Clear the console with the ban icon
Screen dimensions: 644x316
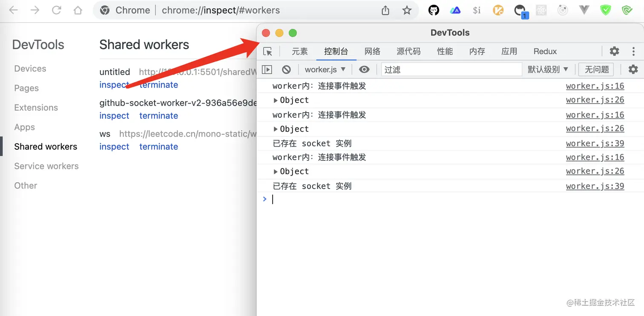click(x=286, y=69)
